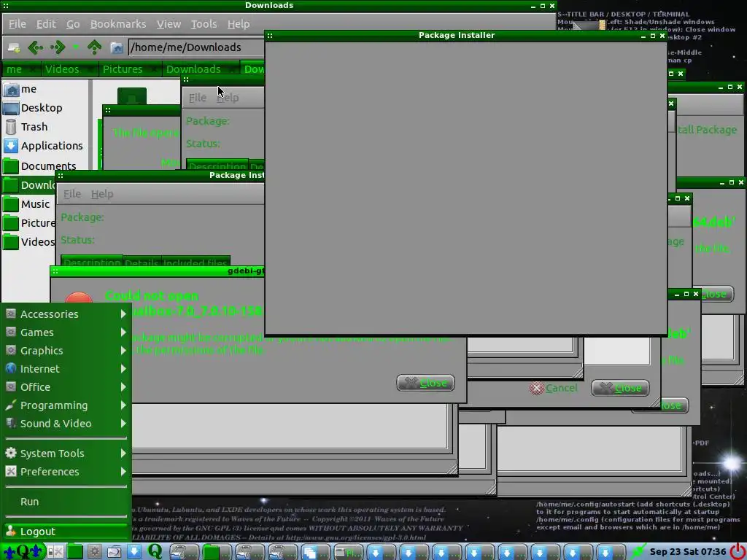Screen dimensions: 747x560
Task: Click the /home/me/Downloads path field
Action: [x=196, y=47]
